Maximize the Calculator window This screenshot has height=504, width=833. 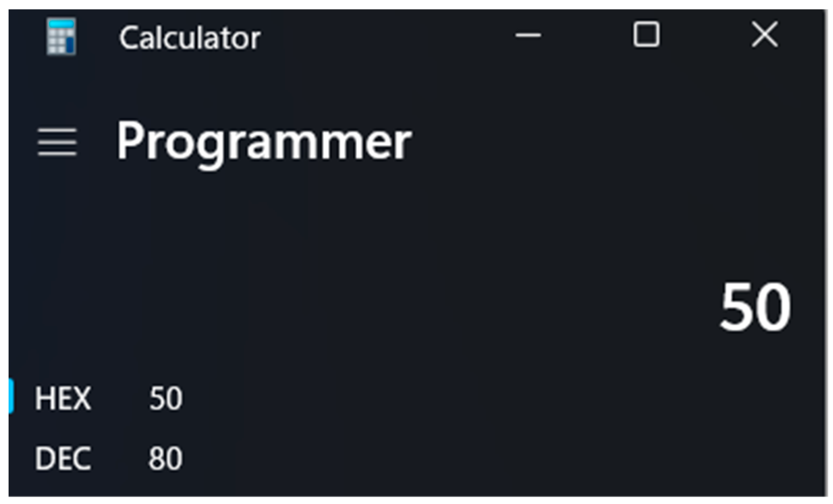coord(646,34)
